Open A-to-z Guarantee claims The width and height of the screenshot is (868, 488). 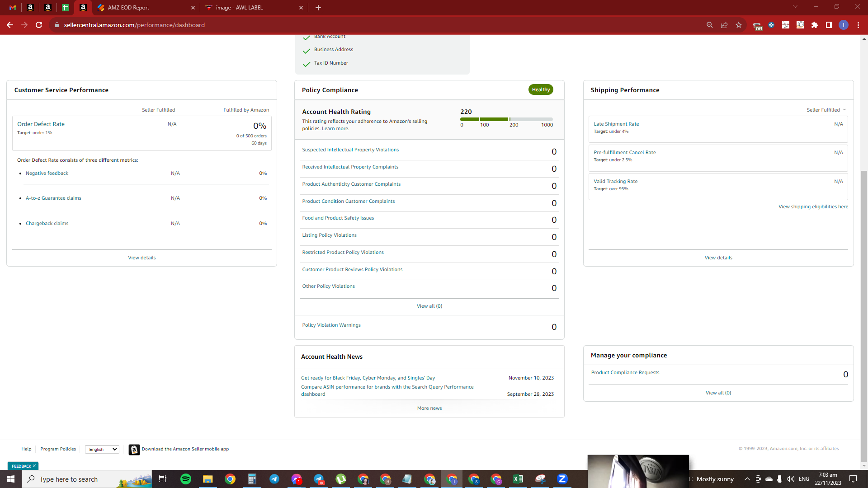[53, 198]
